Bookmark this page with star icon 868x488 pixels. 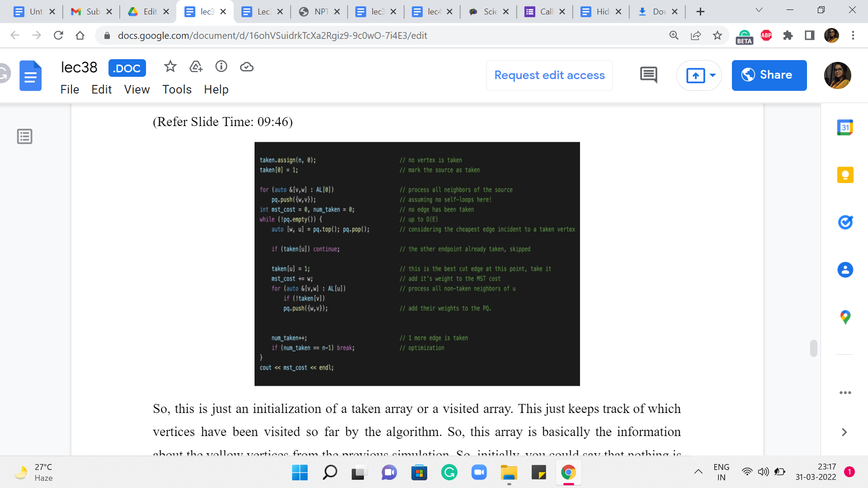tap(717, 35)
